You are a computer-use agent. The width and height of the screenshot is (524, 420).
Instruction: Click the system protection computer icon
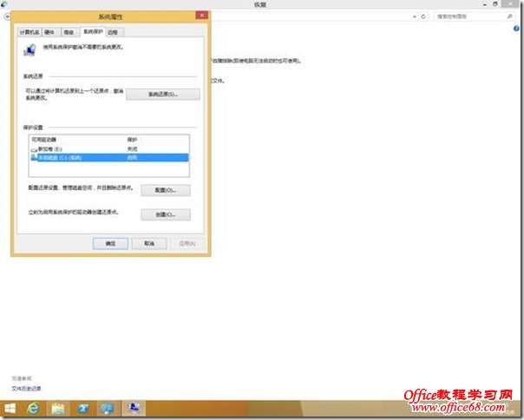[x=30, y=50]
